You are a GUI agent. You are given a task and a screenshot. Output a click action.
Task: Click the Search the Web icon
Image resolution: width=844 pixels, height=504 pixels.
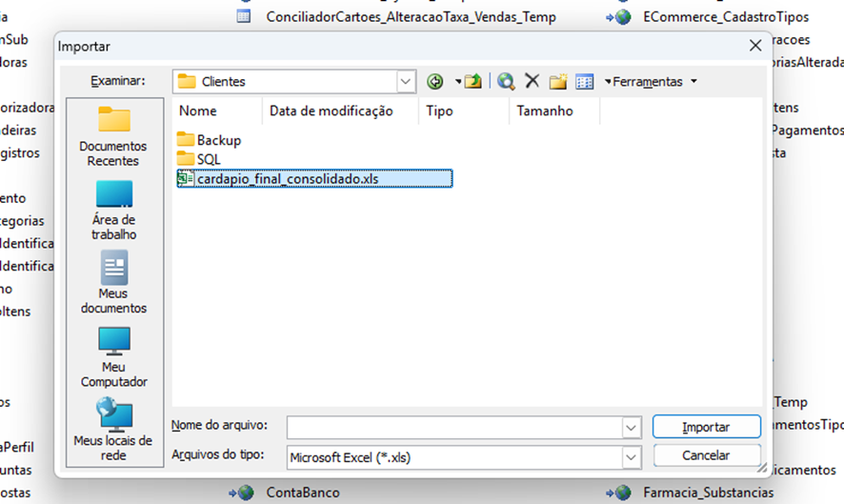pyautogui.click(x=506, y=82)
